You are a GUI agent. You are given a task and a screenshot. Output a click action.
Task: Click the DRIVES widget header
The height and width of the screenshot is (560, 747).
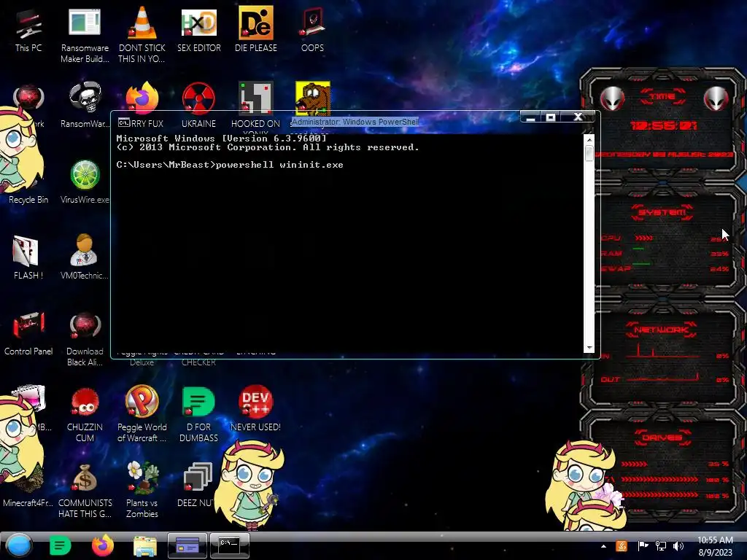[x=662, y=437]
